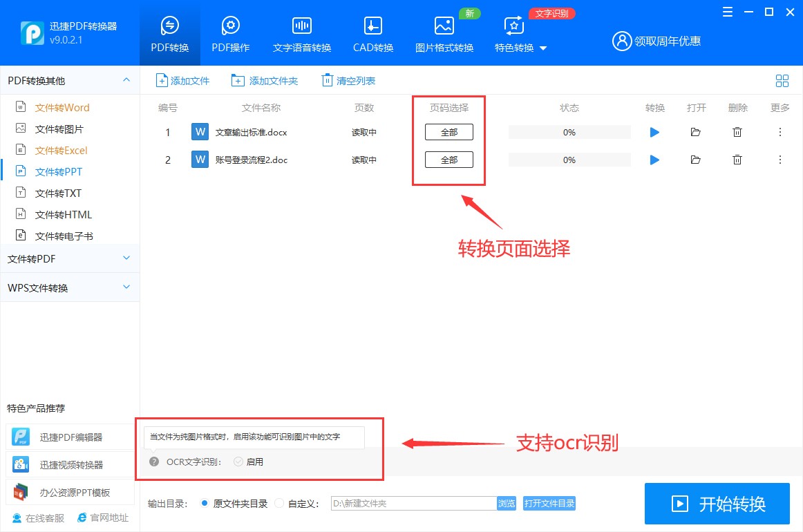Delete 账号登录流程2.doc using its trash icon
This screenshot has width=803, height=532.
tap(737, 160)
